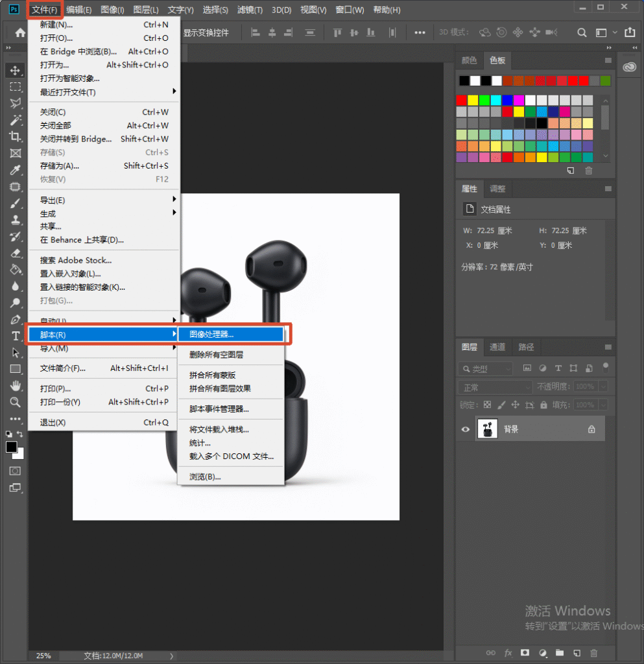Click the 背景 layer thumbnail
Viewport: 644px width, 664px height.
coord(487,429)
